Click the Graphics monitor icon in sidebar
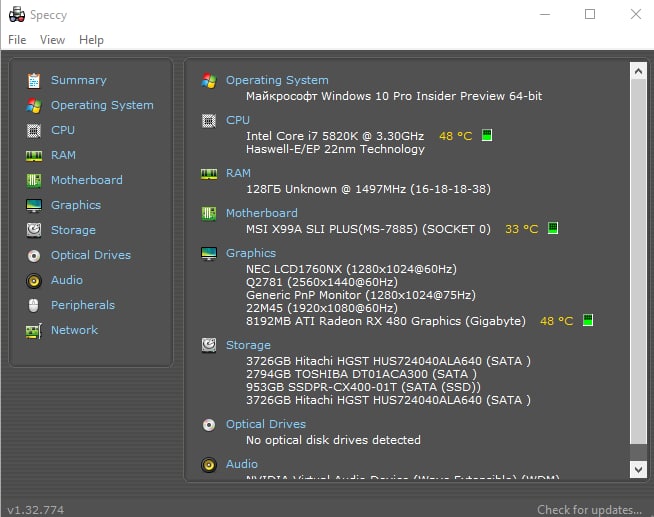This screenshot has height=517, width=654. (x=34, y=206)
